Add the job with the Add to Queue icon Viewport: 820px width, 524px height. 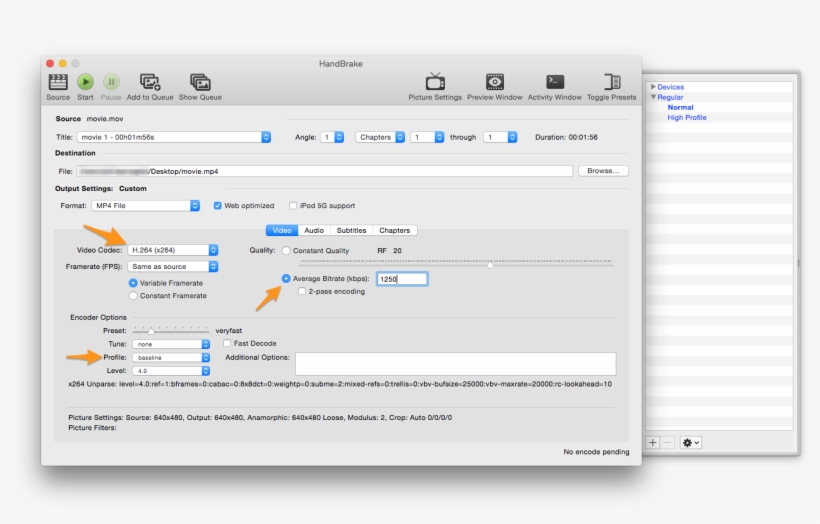[x=150, y=82]
